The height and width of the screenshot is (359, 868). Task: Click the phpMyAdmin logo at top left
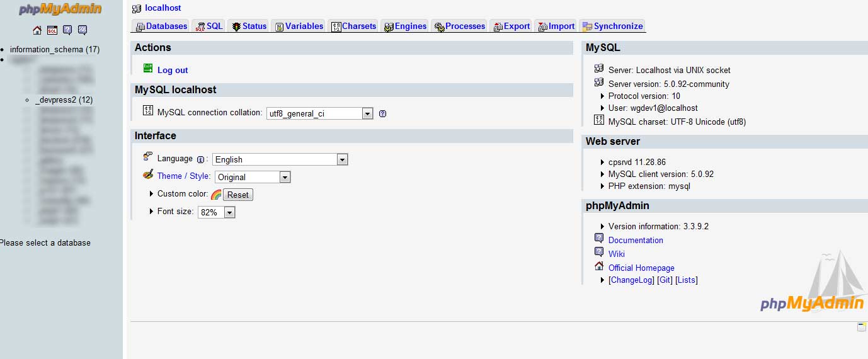coord(60,9)
